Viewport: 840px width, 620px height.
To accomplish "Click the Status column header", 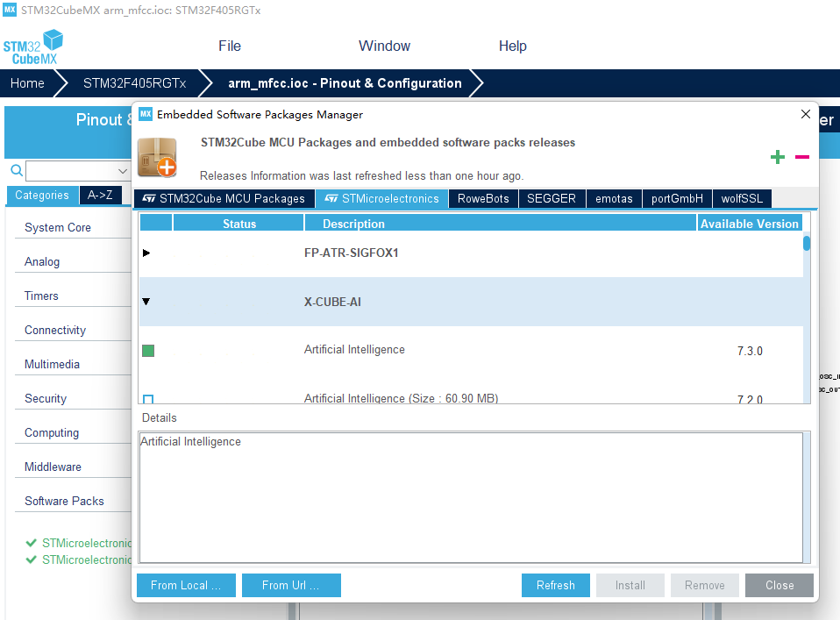I will coord(238,224).
